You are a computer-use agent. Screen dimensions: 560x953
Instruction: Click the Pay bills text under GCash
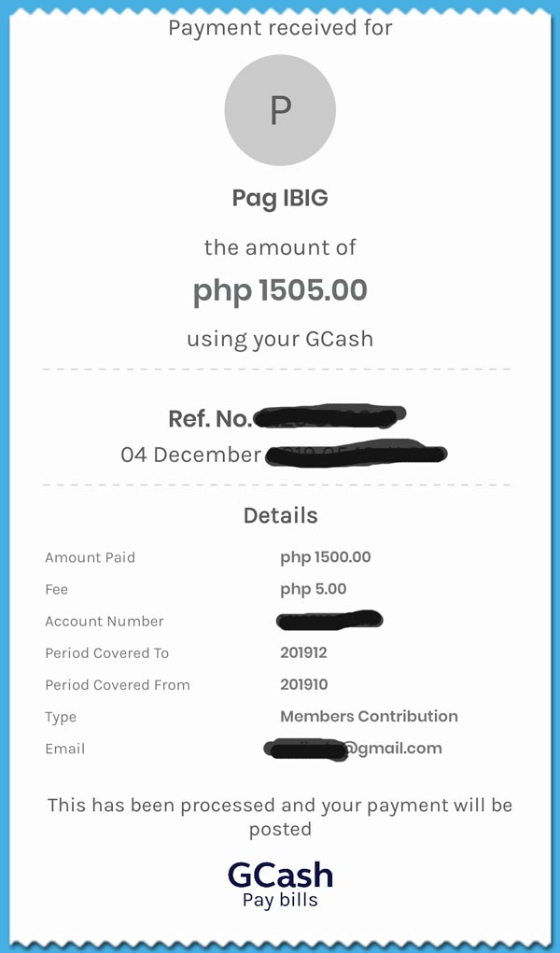(x=280, y=900)
